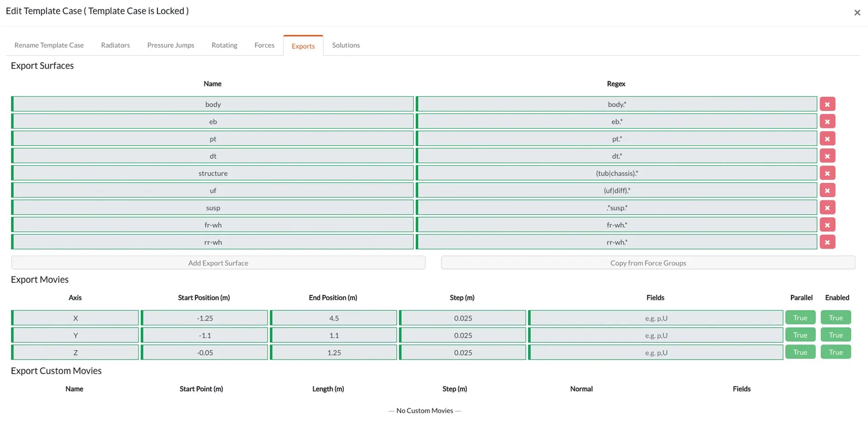
Task: Click the Y movie Axis field
Action: click(75, 335)
